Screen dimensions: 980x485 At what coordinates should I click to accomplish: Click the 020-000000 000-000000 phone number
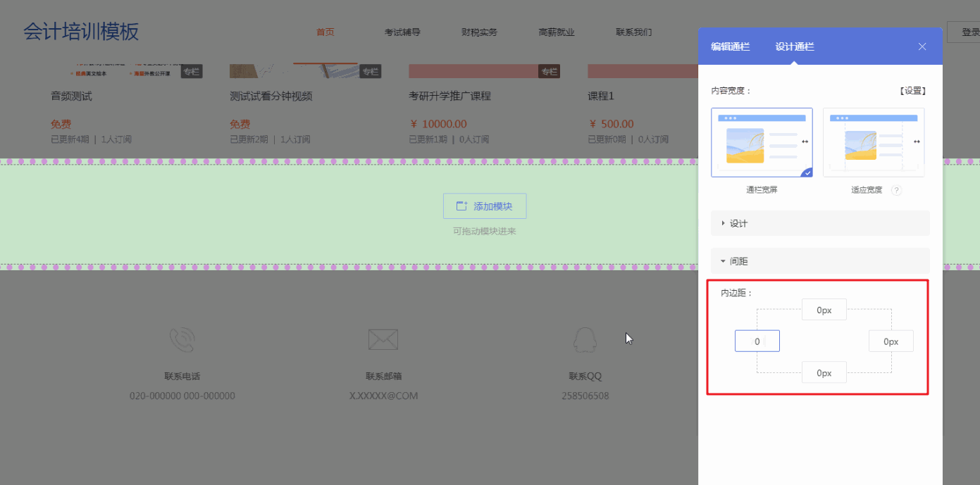click(182, 396)
